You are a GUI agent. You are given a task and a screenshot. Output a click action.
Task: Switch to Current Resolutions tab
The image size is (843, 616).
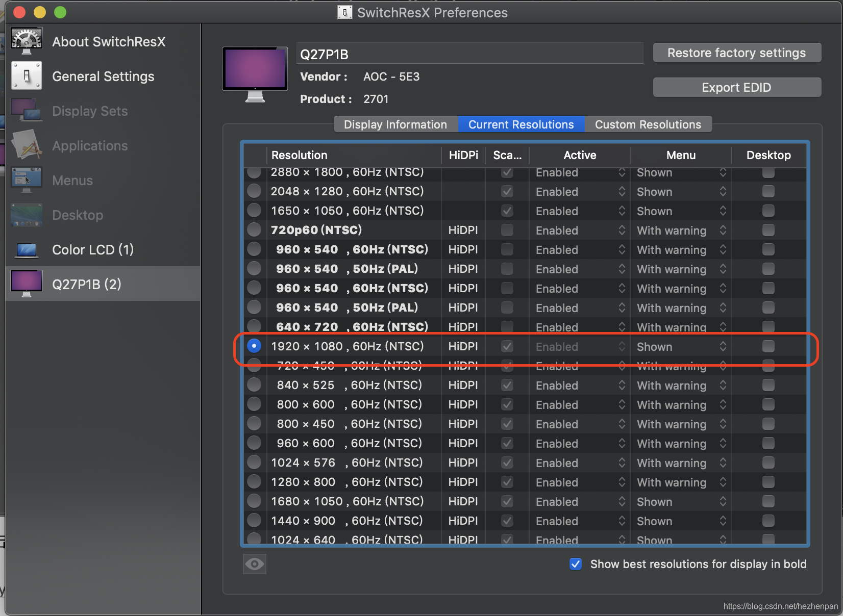coord(521,124)
